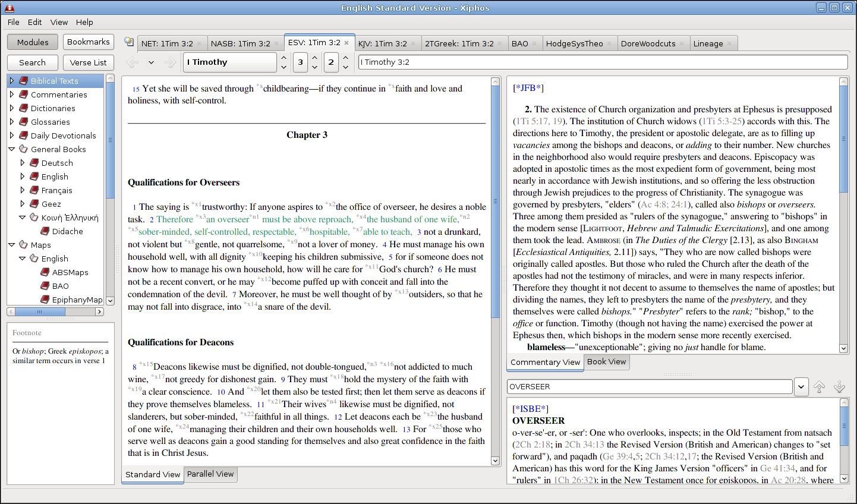Image resolution: width=857 pixels, height=504 pixels.
Task: Collapse the General Books section
Action: [12, 149]
